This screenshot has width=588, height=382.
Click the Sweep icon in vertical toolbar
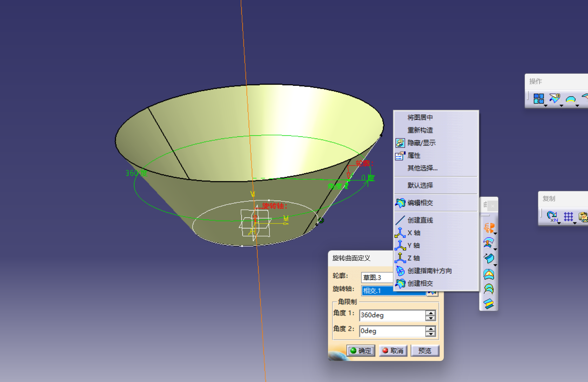(489, 259)
